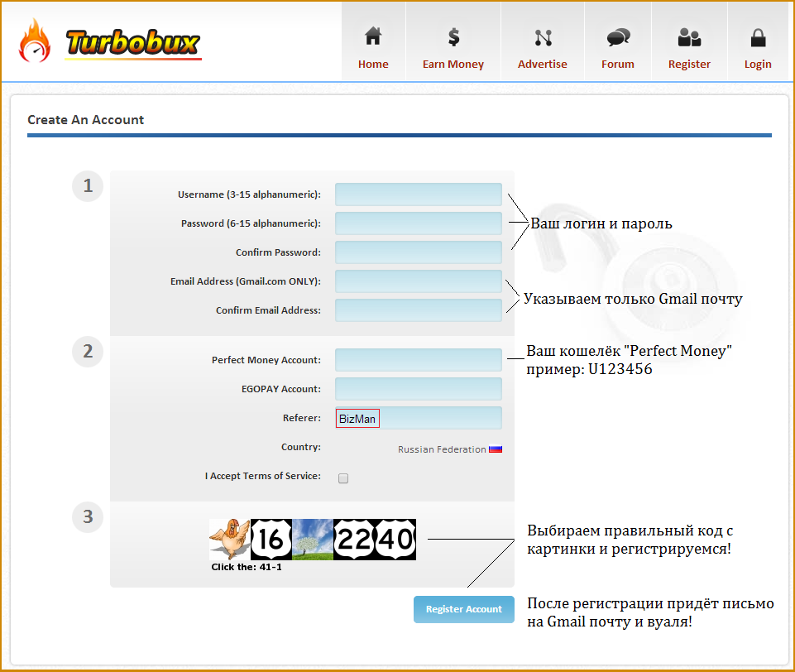Focus the Username input field
The height and width of the screenshot is (672, 795).
(x=419, y=194)
